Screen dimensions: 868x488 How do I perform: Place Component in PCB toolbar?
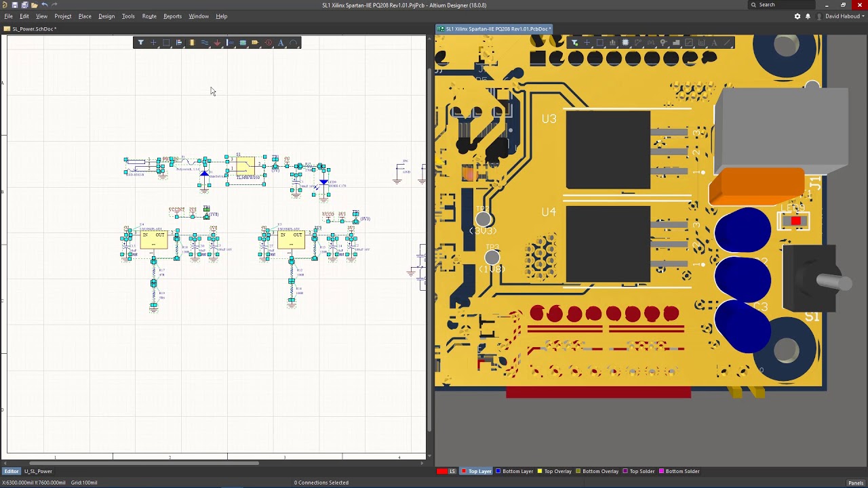[x=625, y=43]
